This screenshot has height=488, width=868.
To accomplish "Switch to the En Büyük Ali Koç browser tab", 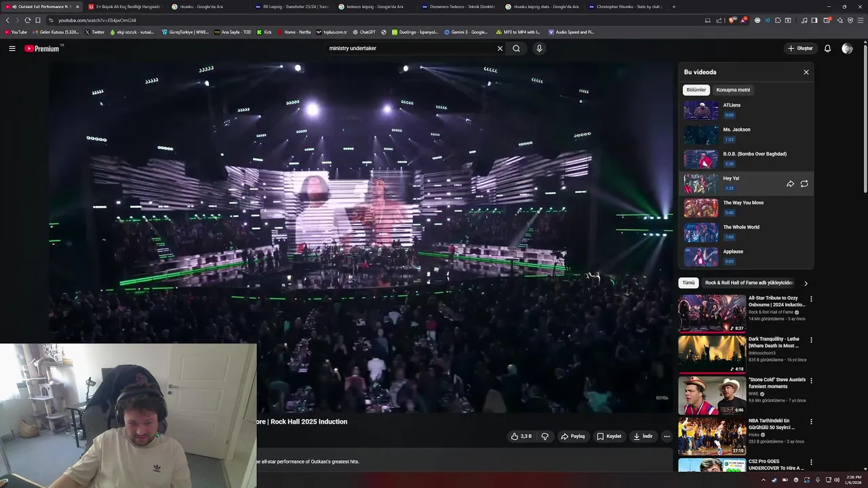I will click(124, 7).
